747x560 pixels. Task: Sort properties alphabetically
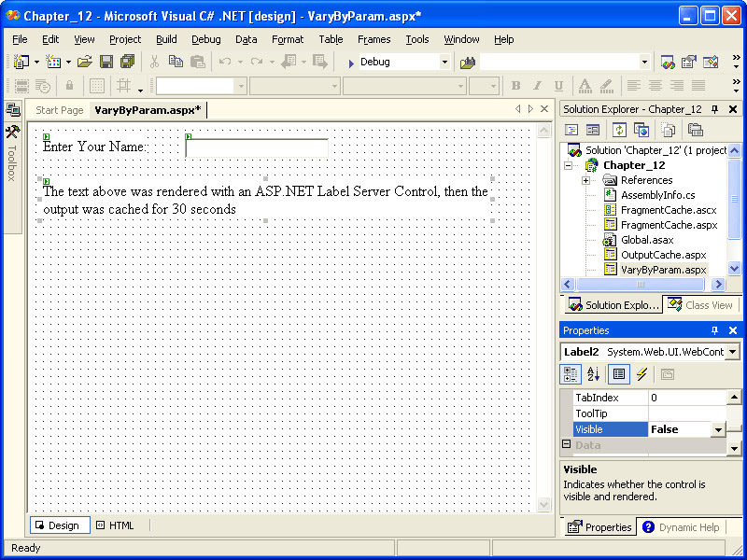[594, 374]
